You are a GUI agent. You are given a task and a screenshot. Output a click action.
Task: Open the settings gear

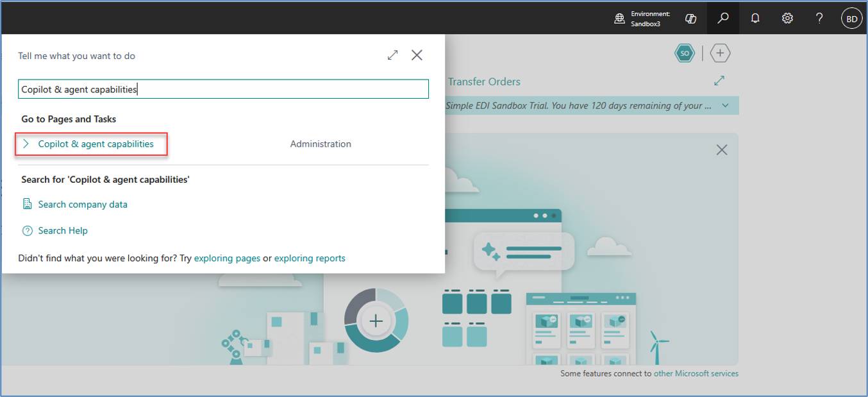tap(787, 19)
